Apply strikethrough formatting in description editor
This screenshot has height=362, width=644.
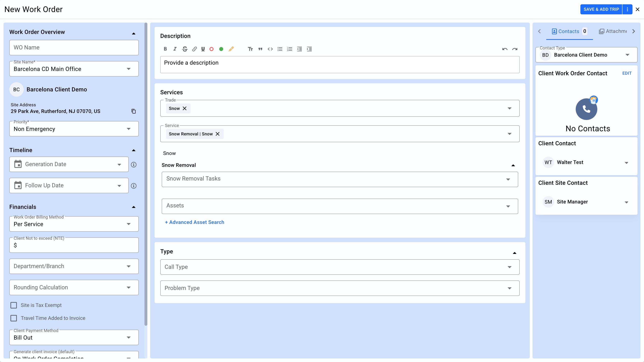pos(185,49)
